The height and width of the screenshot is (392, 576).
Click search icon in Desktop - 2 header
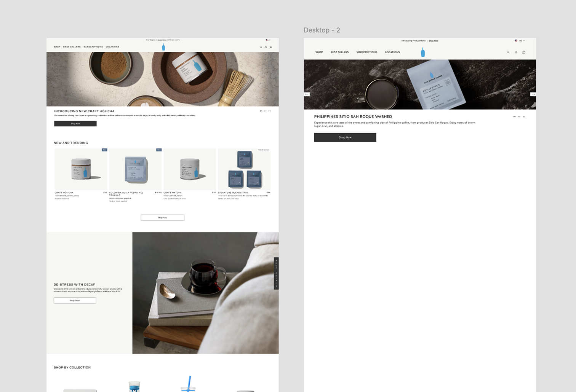[508, 52]
